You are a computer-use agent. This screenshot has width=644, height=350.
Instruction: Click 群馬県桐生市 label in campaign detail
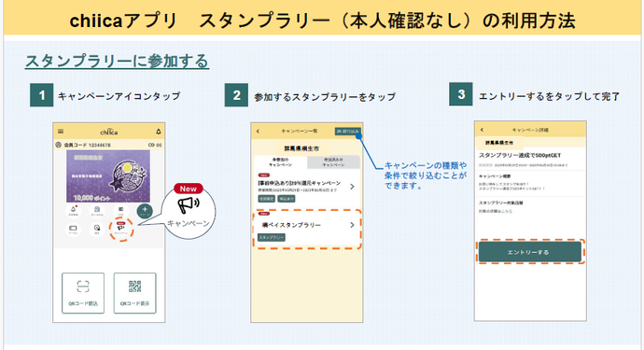499,143
